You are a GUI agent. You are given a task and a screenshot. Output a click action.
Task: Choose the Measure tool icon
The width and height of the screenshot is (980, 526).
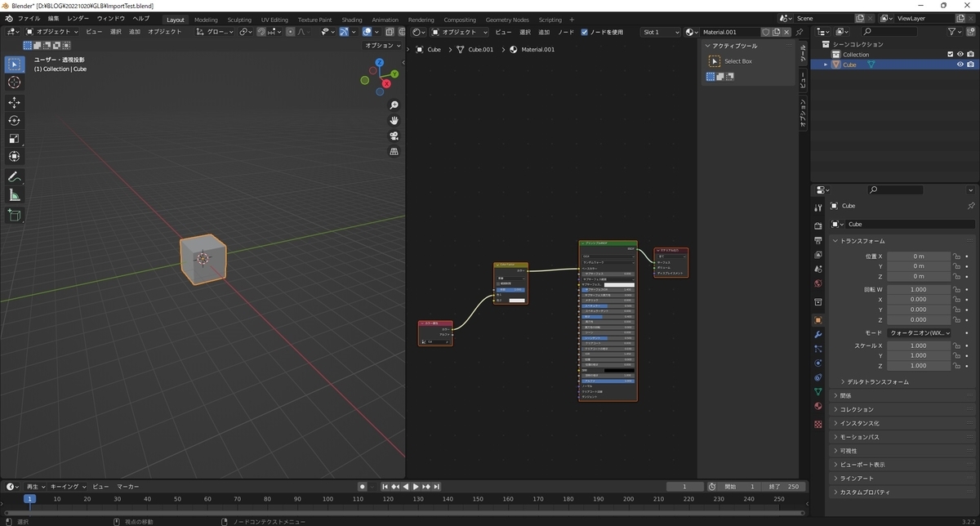pos(15,194)
